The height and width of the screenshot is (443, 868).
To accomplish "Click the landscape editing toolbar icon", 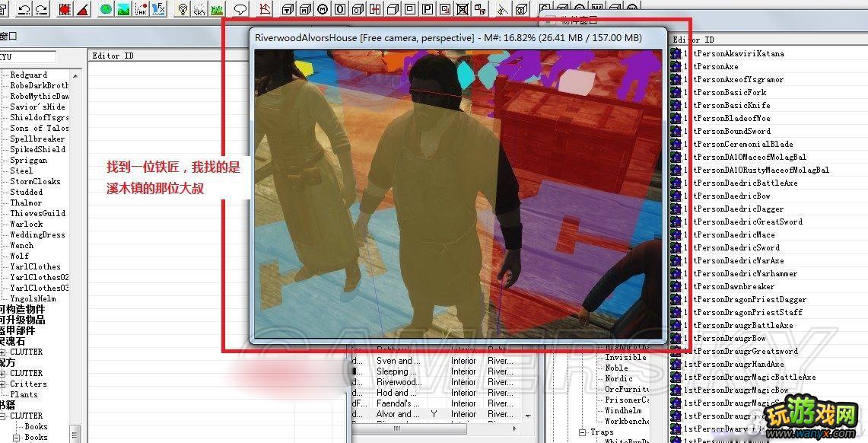I will [123, 8].
